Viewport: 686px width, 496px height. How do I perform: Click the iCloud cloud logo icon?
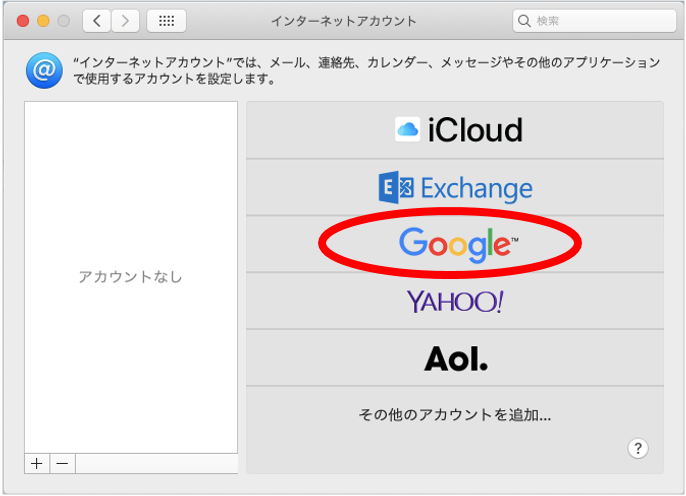[407, 129]
